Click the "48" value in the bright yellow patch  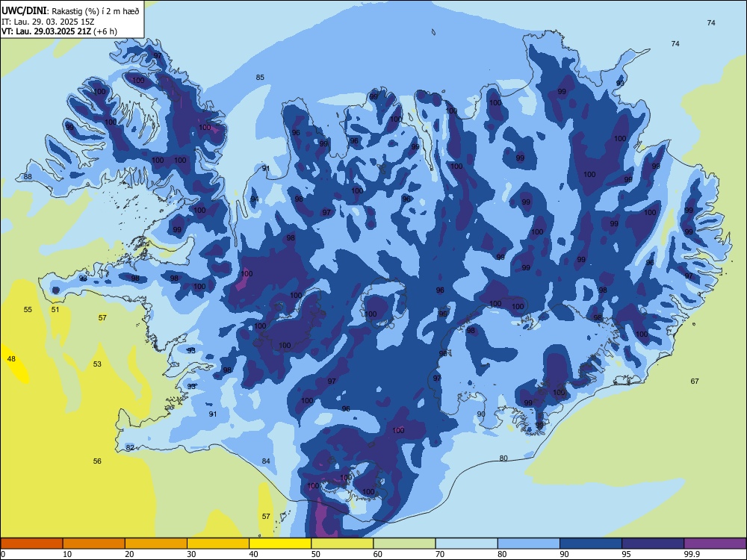pyautogui.click(x=11, y=358)
